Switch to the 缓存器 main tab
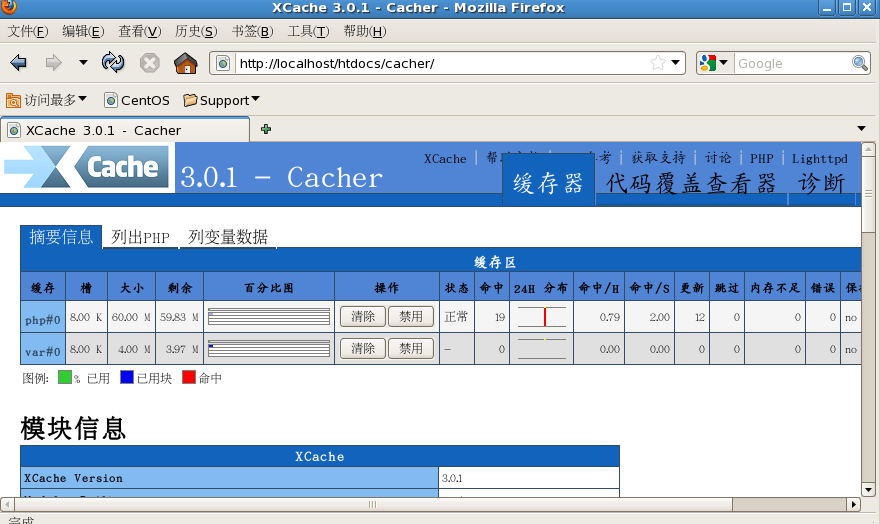This screenshot has height=524, width=880. click(x=548, y=181)
